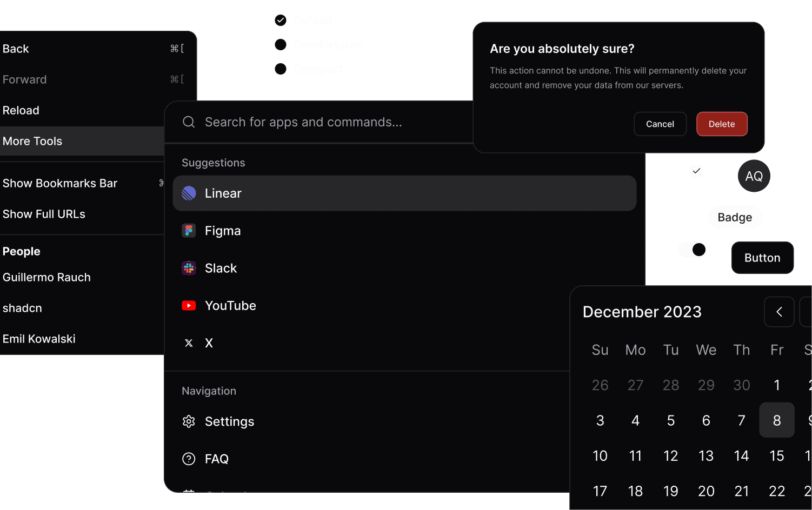The height and width of the screenshot is (510, 812).
Task: Click the X logo icon
Action: (x=189, y=343)
